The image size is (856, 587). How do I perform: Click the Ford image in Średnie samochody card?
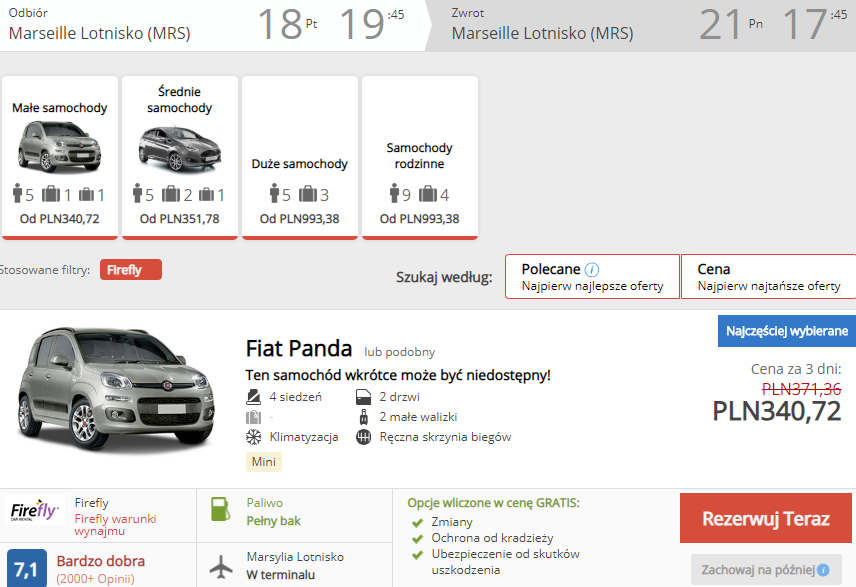180,149
